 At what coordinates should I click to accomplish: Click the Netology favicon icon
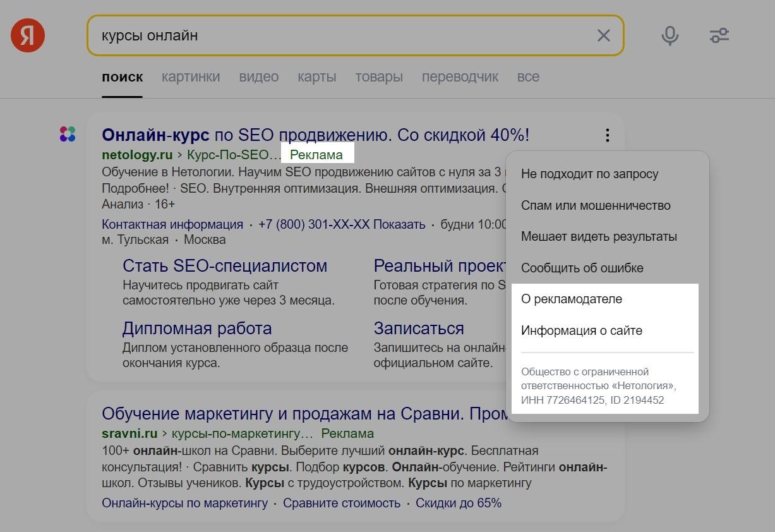click(68, 134)
